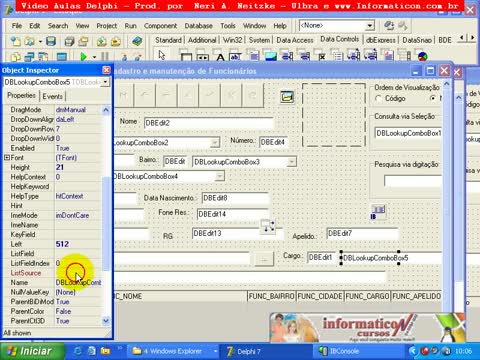Select the Properties tab in Object Inspector
The image size is (480, 360).
(21, 96)
